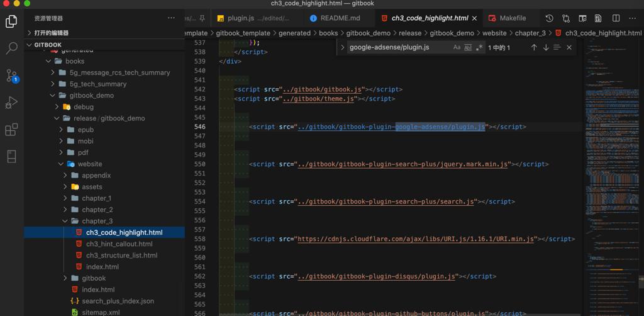Select ch3_code_highlight.html in file tree
This screenshot has width=644, height=316.
coord(104,232)
